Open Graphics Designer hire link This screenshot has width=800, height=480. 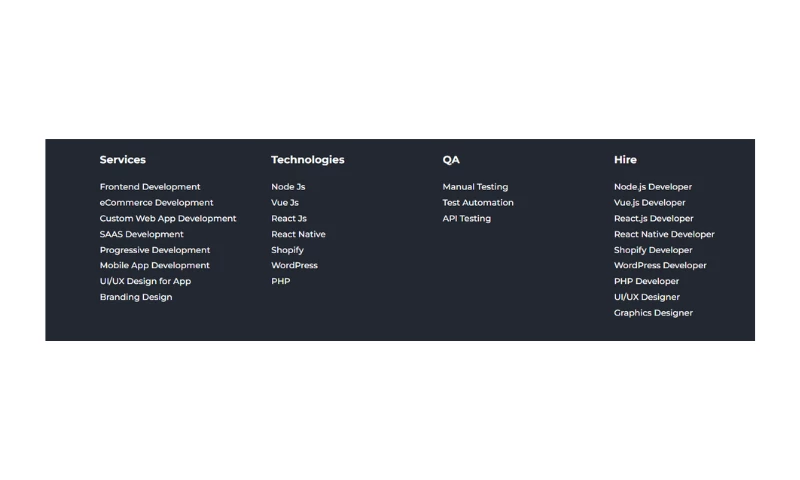coord(653,313)
